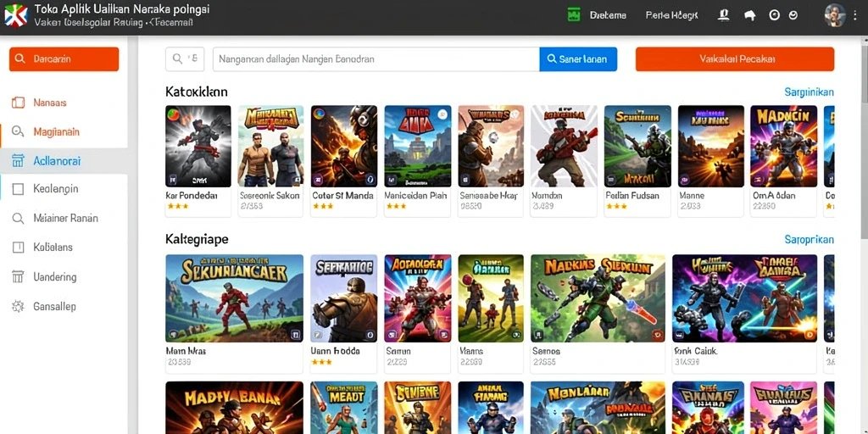Open the Saroprikan link beside Kaltegriape
The width and height of the screenshot is (868, 434).
coord(809,240)
